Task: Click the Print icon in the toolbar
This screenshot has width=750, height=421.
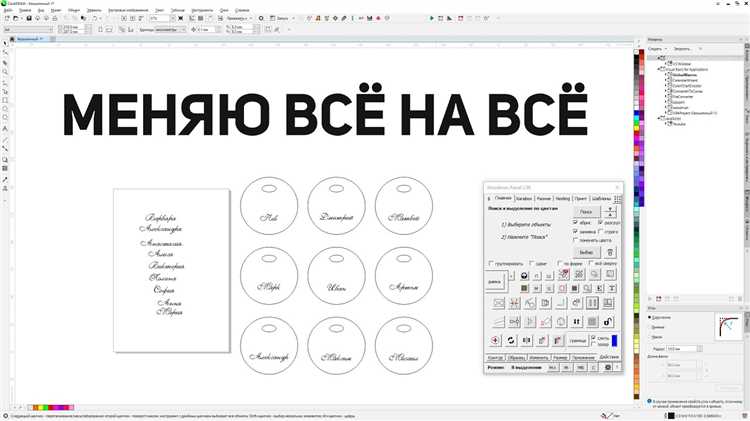Action: (x=55, y=18)
